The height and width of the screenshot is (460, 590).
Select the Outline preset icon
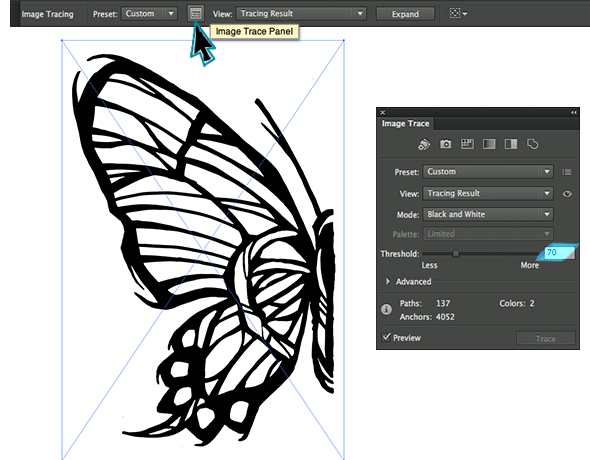coord(532,144)
